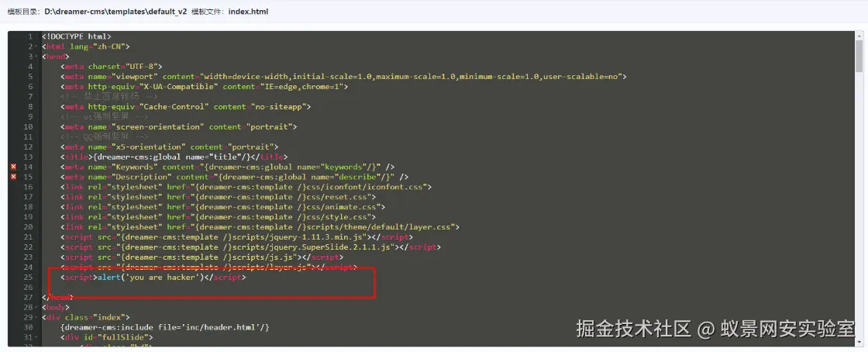Place cursor in the DOCTYPE html line
This screenshot has height=352, width=868.
77,36
